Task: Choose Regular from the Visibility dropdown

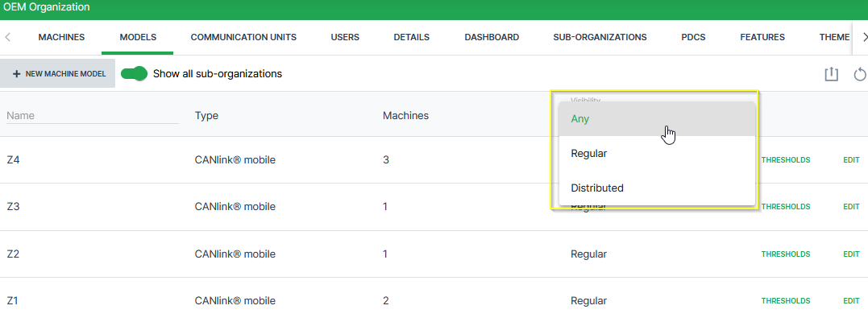Action: point(657,153)
